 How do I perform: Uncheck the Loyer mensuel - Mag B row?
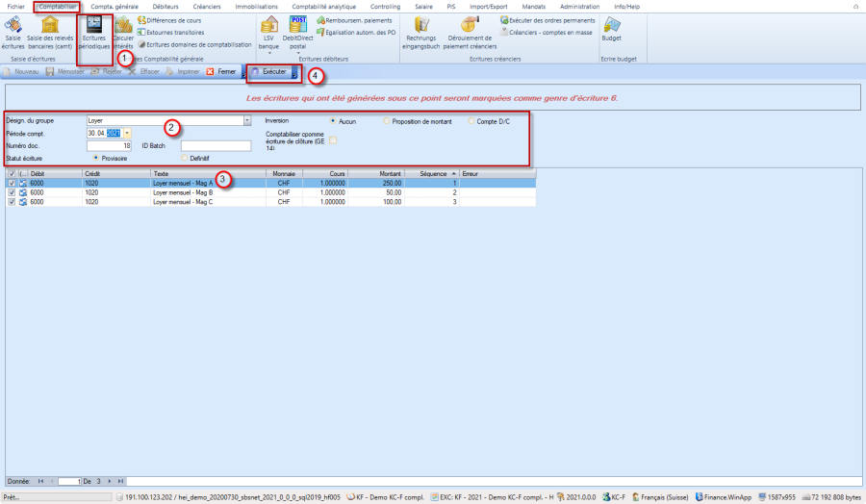pos(12,192)
